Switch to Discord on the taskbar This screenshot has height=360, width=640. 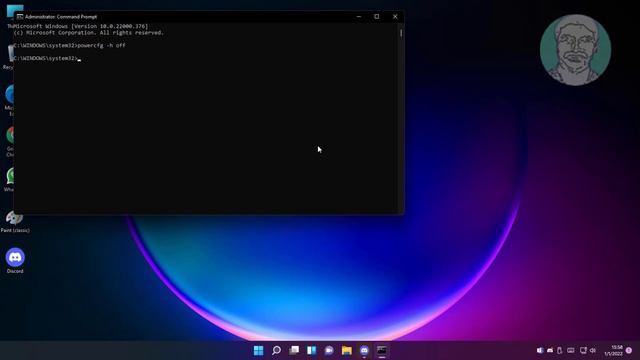[x=364, y=350]
